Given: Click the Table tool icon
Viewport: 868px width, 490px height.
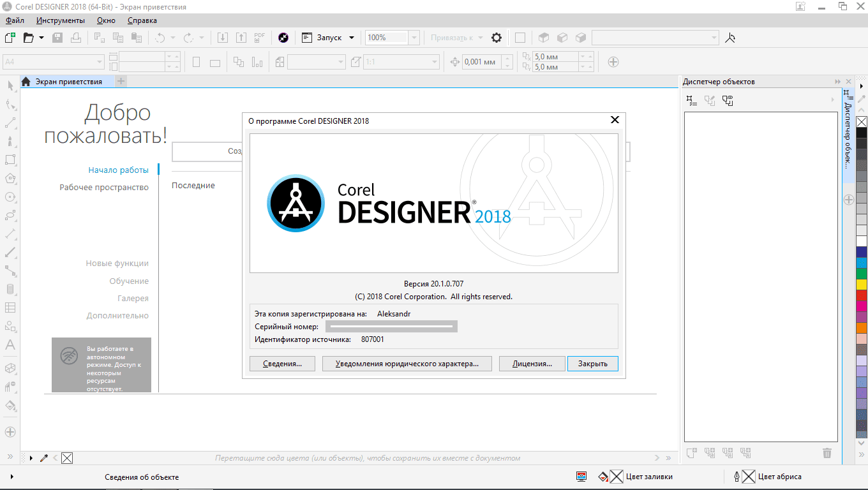Looking at the screenshot, I should click(x=10, y=308).
